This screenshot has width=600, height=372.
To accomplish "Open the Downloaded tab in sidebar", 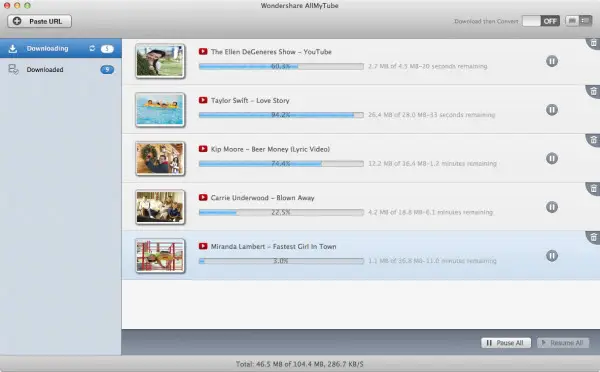I will coord(61,69).
